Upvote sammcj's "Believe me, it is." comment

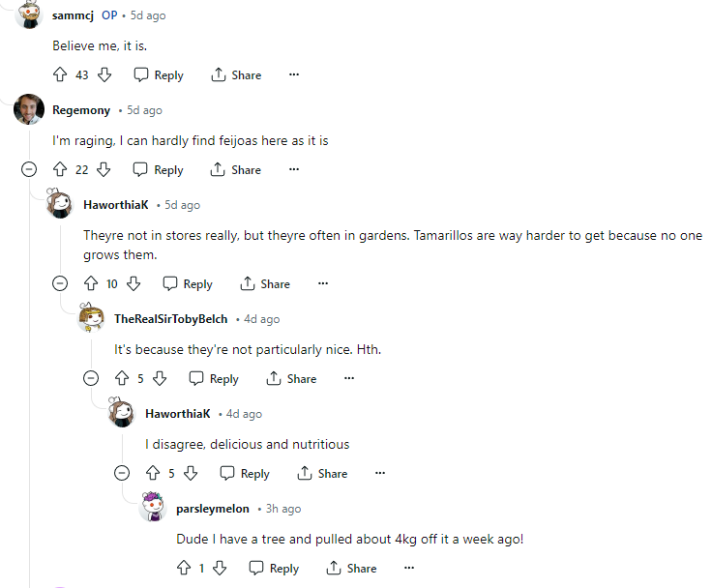60,74
